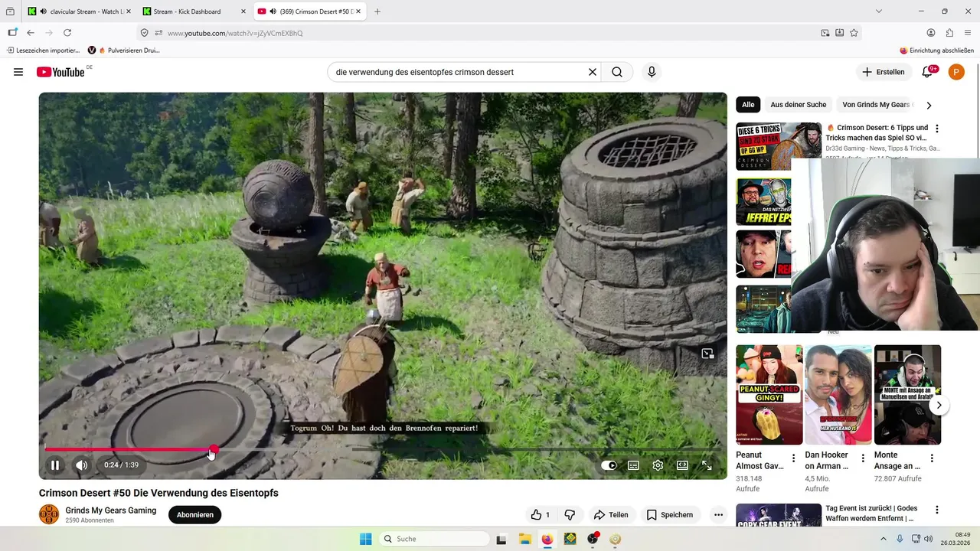
Task: Save the video with Speichern
Action: (x=670, y=515)
